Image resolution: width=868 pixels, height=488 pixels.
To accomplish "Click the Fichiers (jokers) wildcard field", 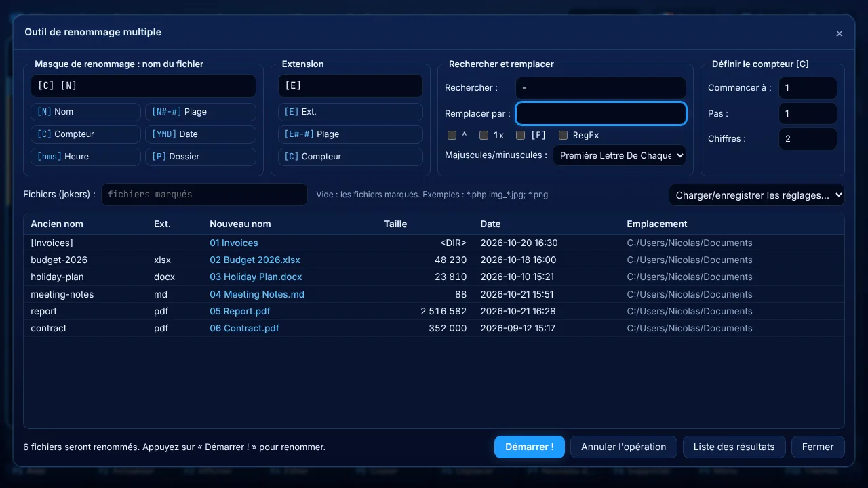I will [x=204, y=195].
